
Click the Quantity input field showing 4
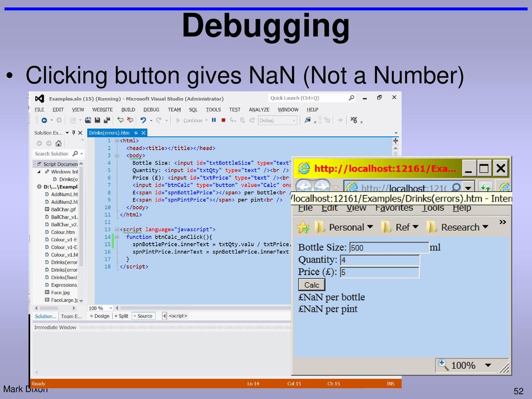pyautogui.click(x=380, y=260)
